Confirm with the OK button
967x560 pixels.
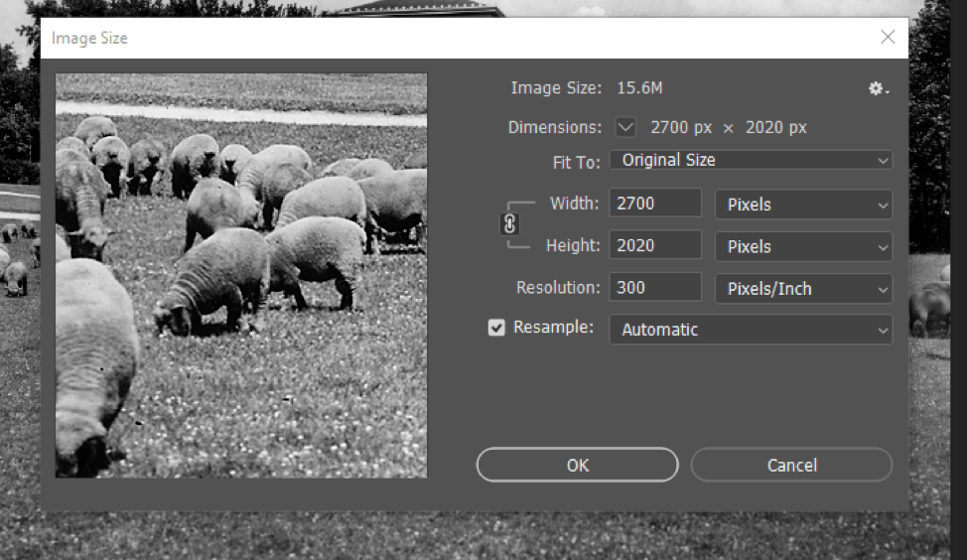[x=577, y=465]
